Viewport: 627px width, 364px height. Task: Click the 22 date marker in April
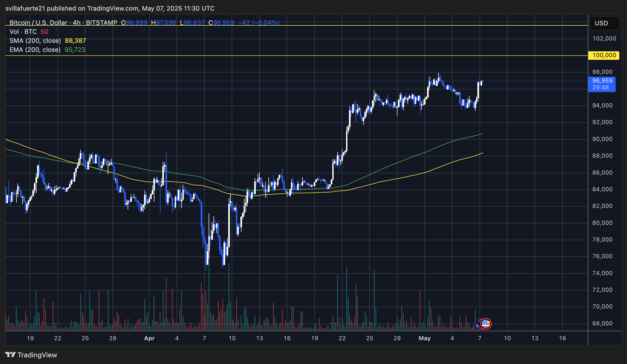click(x=342, y=338)
